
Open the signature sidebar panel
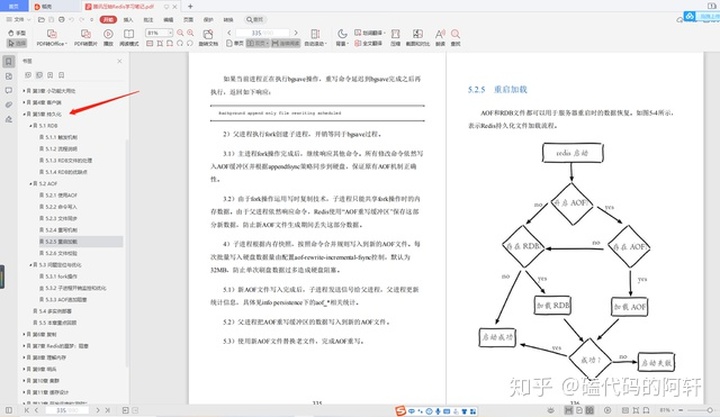(x=9, y=119)
